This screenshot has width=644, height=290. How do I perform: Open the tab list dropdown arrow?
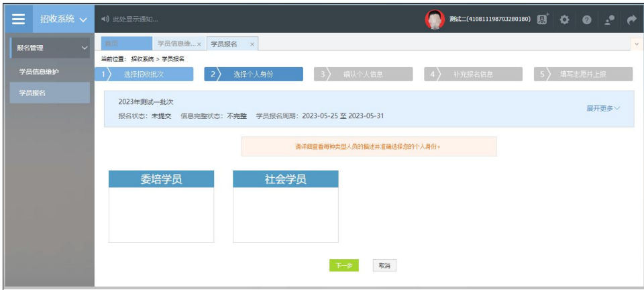coord(637,44)
